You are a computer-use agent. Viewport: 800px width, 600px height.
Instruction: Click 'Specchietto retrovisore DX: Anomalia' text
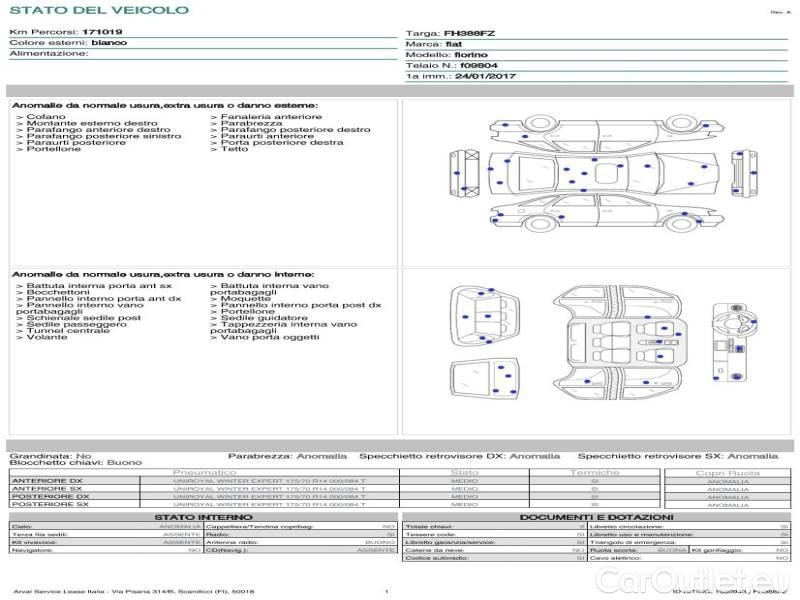point(459,456)
